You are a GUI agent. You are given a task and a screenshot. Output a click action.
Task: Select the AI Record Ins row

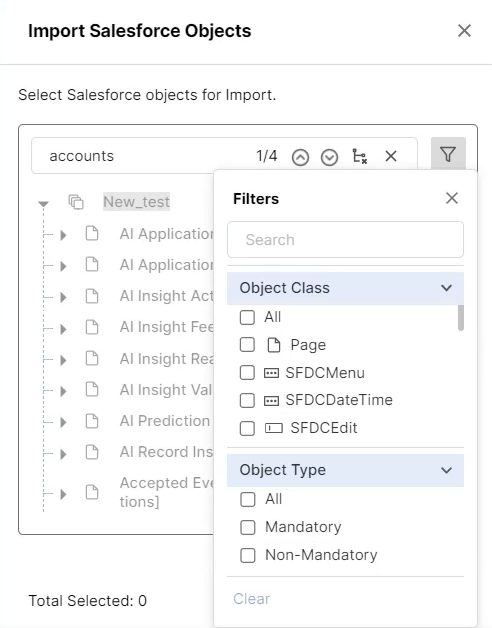(x=166, y=452)
